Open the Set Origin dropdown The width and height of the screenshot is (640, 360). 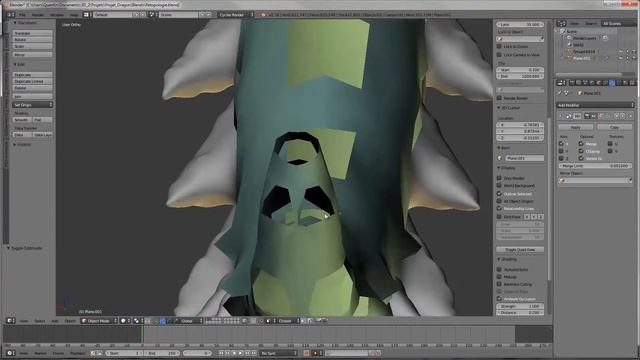click(x=33, y=105)
